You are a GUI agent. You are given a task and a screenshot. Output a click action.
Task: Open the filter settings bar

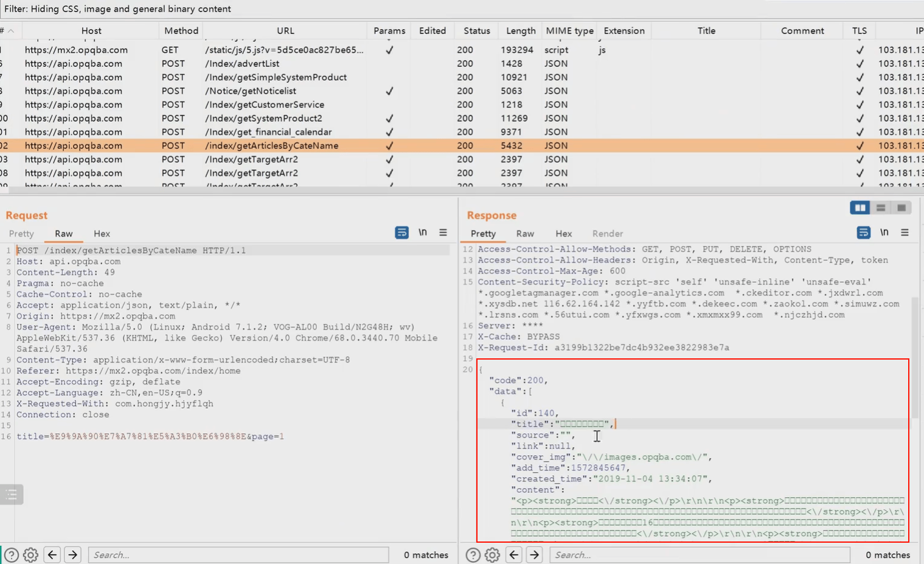tap(462, 9)
